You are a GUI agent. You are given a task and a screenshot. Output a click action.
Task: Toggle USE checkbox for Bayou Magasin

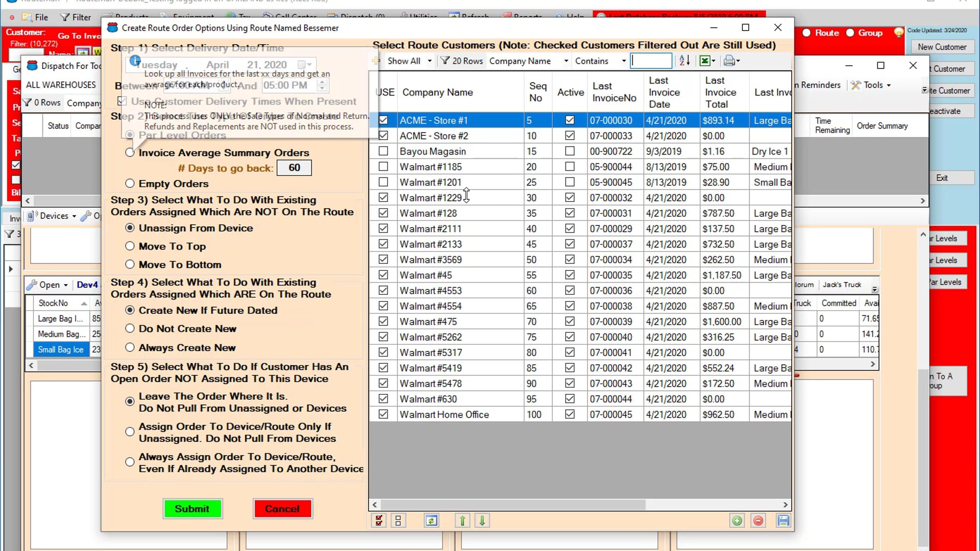pos(383,151)
